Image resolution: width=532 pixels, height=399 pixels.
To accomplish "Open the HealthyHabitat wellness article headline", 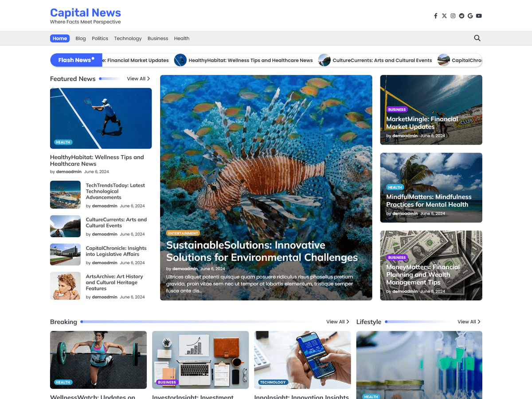I will pyautogui.click(x=97, y=160).
